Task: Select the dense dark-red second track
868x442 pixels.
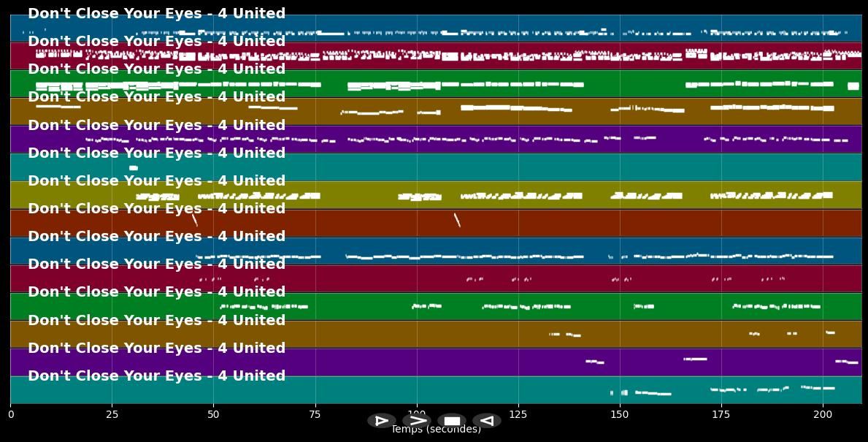Action: [511, 55]
